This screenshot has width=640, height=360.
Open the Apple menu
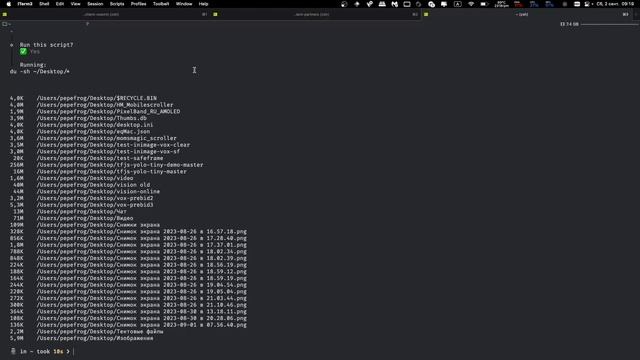[9, 4]
